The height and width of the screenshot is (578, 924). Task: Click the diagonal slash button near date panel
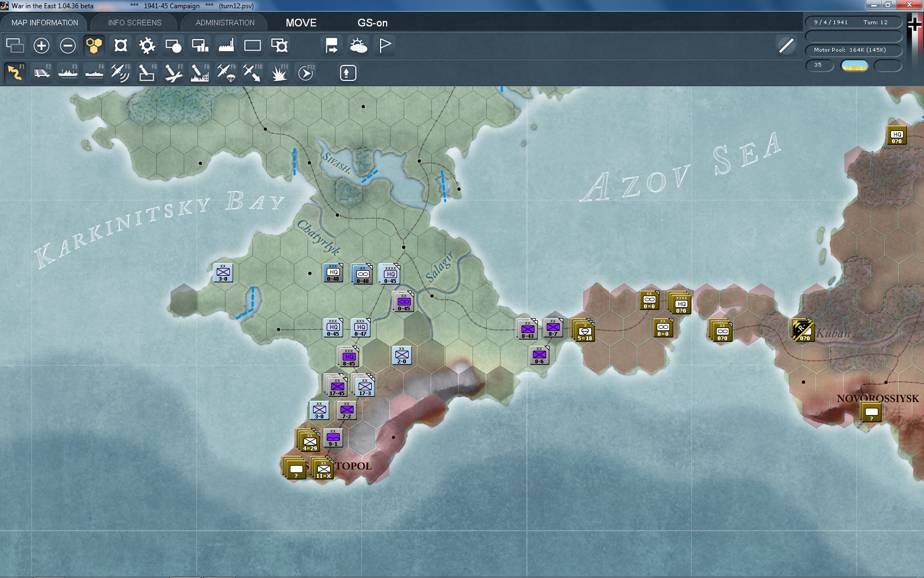click(787, 45)
